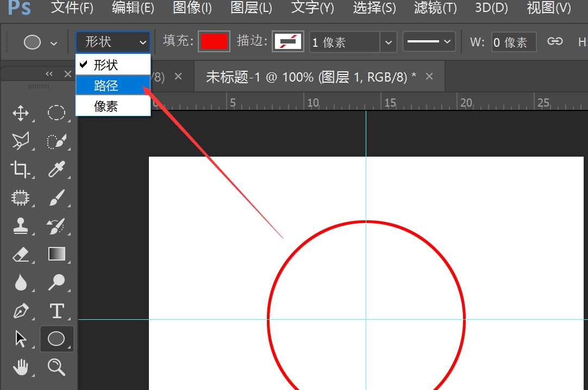Select the Eraser tool
The image size is (588, 390).
tap(21, 254)
